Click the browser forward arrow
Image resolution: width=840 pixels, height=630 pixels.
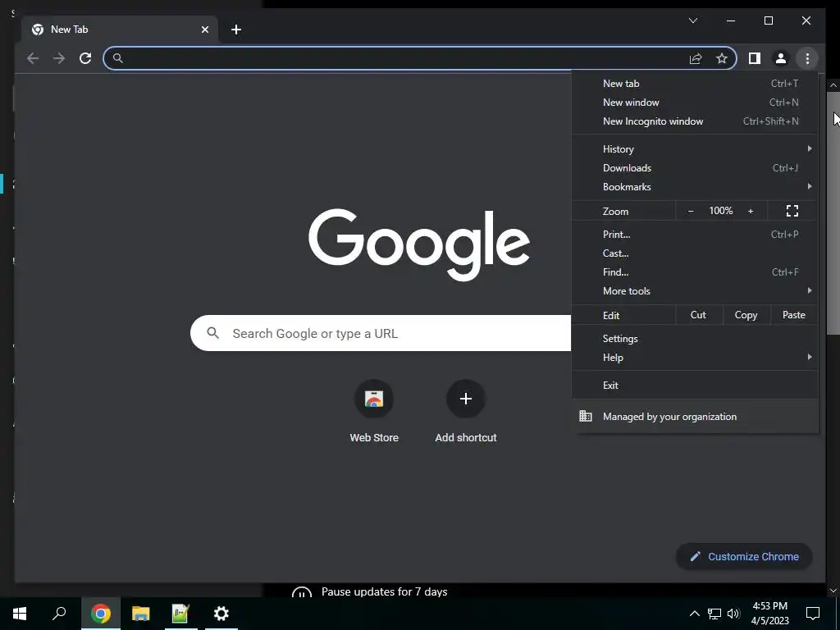tap(59, 58)
